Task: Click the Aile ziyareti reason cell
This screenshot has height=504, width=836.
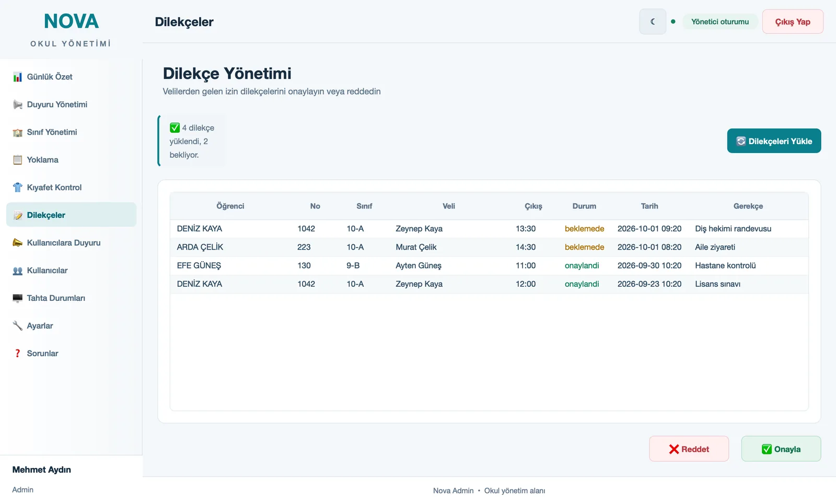Action: tap(715, 247)
